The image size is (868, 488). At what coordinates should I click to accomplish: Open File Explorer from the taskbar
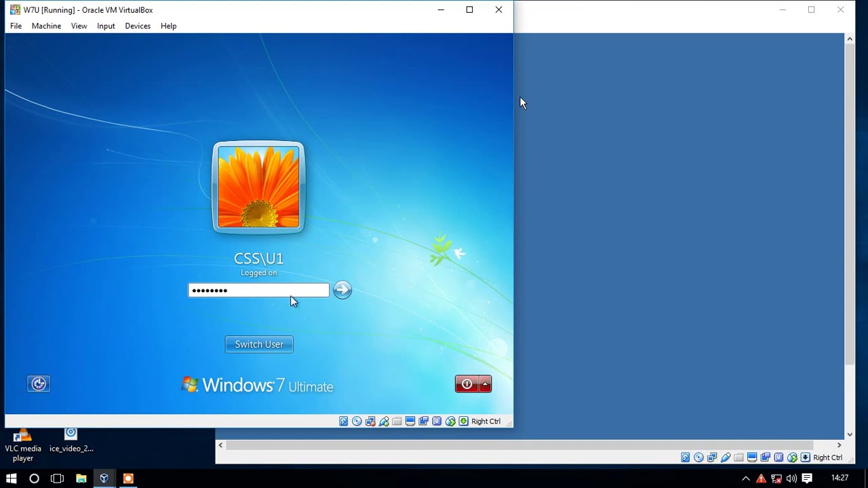click(x=81, y=478)
